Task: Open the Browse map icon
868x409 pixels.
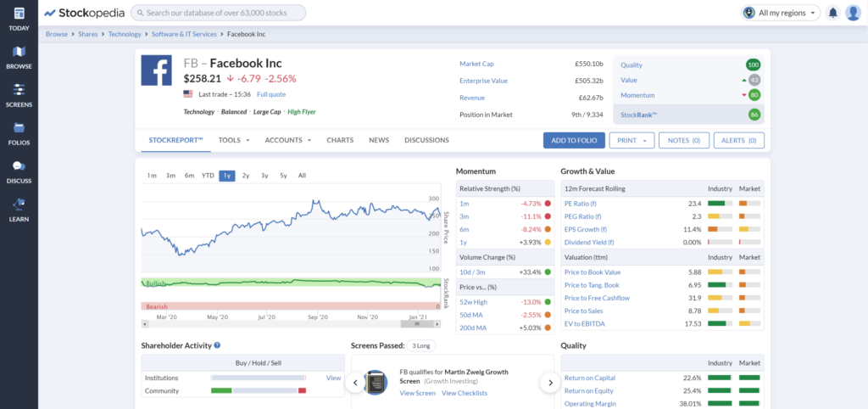Action: click(19, 52)
